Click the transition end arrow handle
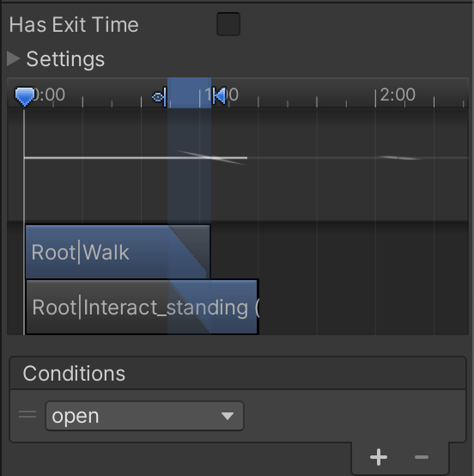 (x=219, y=96)
